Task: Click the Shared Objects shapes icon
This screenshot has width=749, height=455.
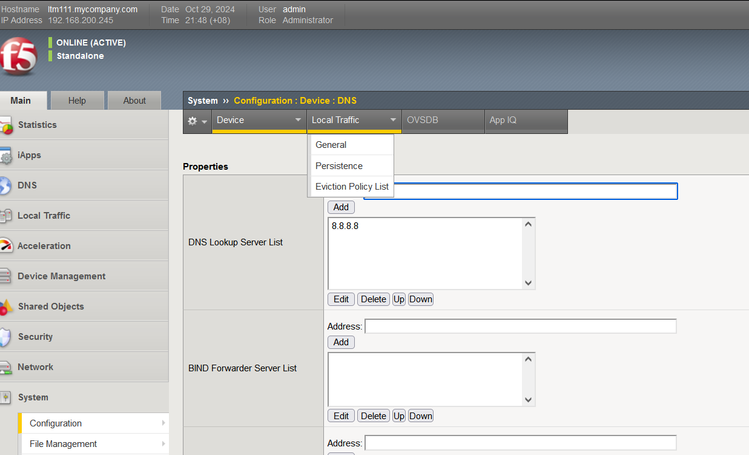Action: point(6,307)
